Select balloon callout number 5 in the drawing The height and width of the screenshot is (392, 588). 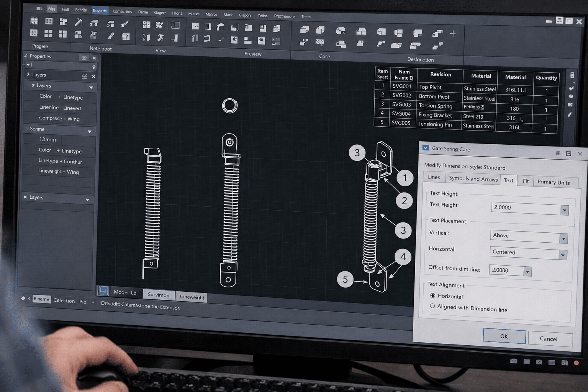coord(345,279)
